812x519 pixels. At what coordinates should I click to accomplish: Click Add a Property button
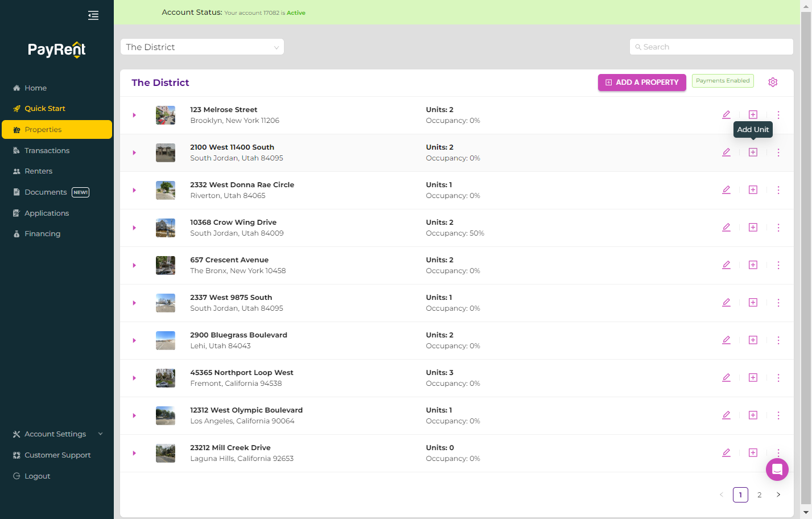point(642,83)
